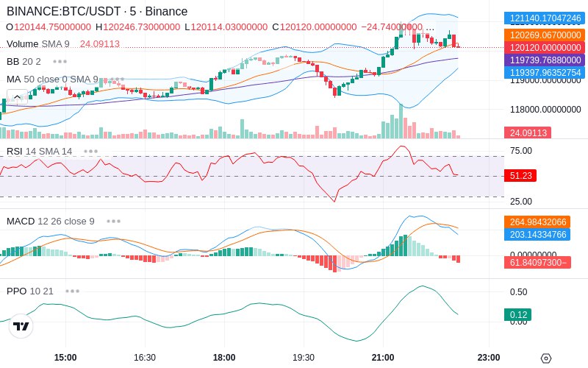Click the MACD signal label 264.98432066
Viewport: 588px width, 368px height.
[x=537, y=222]
